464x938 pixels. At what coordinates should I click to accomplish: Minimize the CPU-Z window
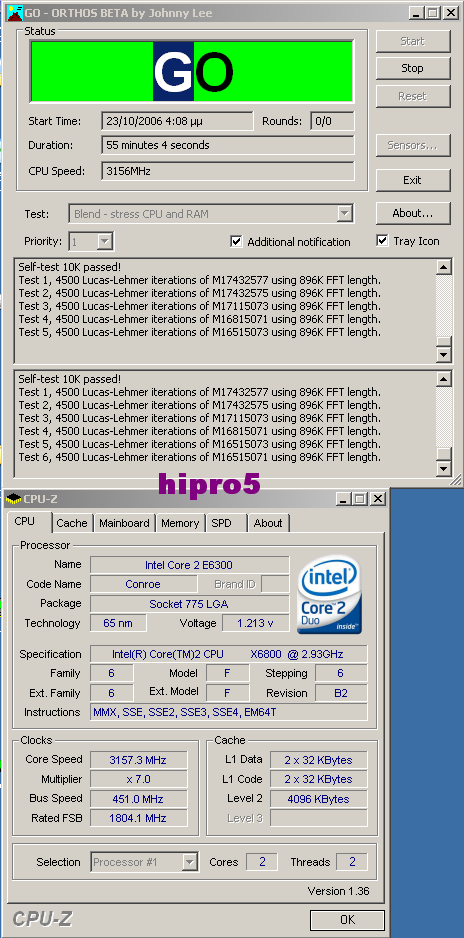click(343, 498)
